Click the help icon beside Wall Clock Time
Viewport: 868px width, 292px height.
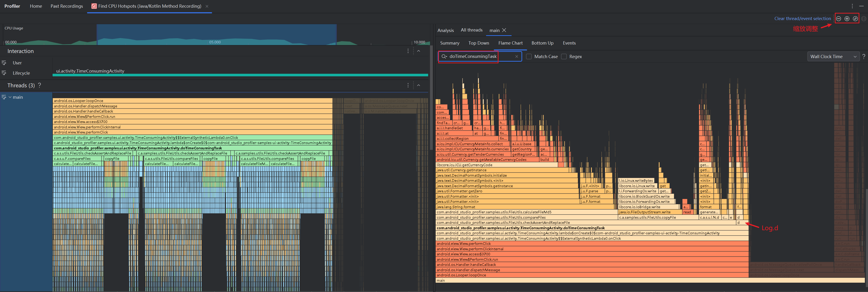(864, 56)
